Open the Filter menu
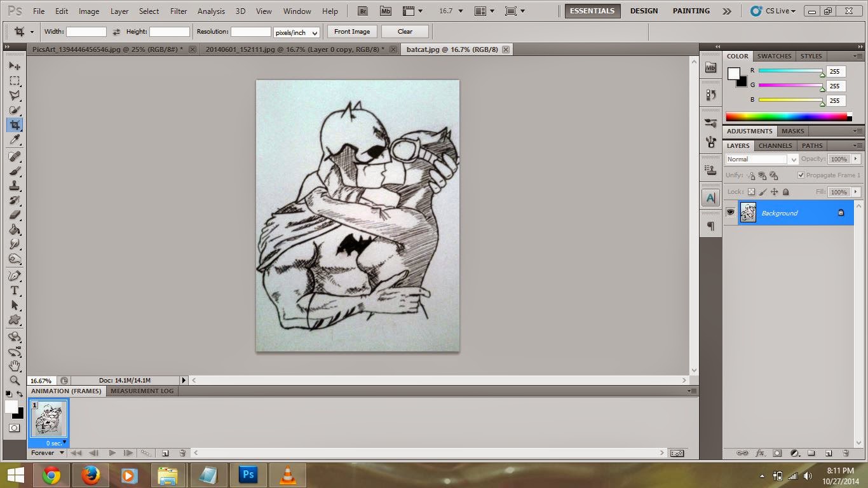The width and height of the screenshot is (868, 488). click(x=179, y=11)
